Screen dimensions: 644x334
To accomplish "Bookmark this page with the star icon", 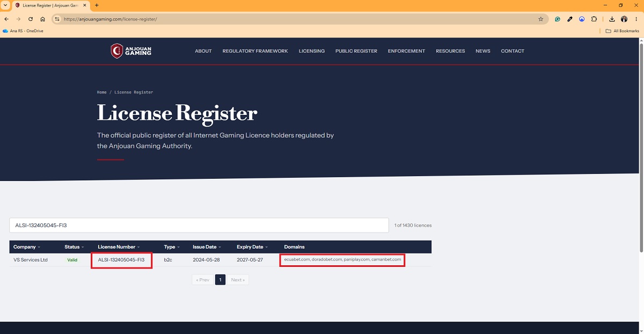I will pos(540,19).
